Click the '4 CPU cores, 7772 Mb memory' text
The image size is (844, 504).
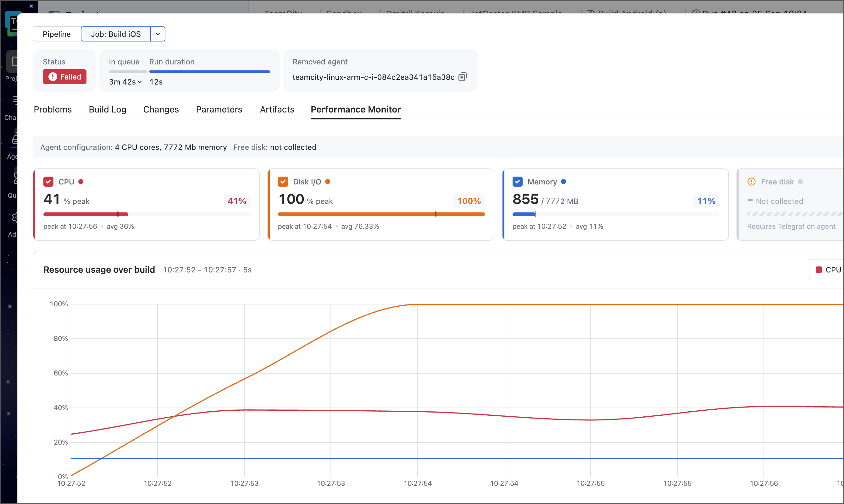[x=170, y=147]
